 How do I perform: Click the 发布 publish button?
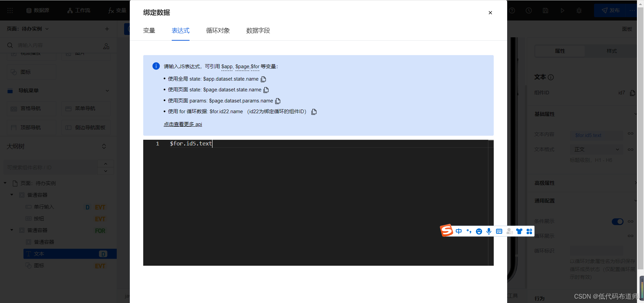tap(610, 10)
